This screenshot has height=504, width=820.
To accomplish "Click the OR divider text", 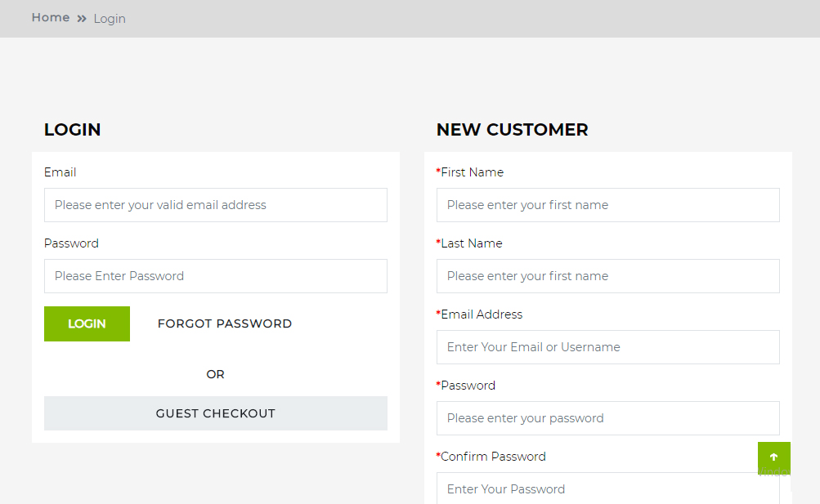I will [x=215, y=374].
